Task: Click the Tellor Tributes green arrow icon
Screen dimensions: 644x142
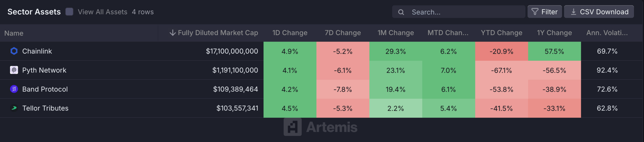Action: tap(14, 108)
